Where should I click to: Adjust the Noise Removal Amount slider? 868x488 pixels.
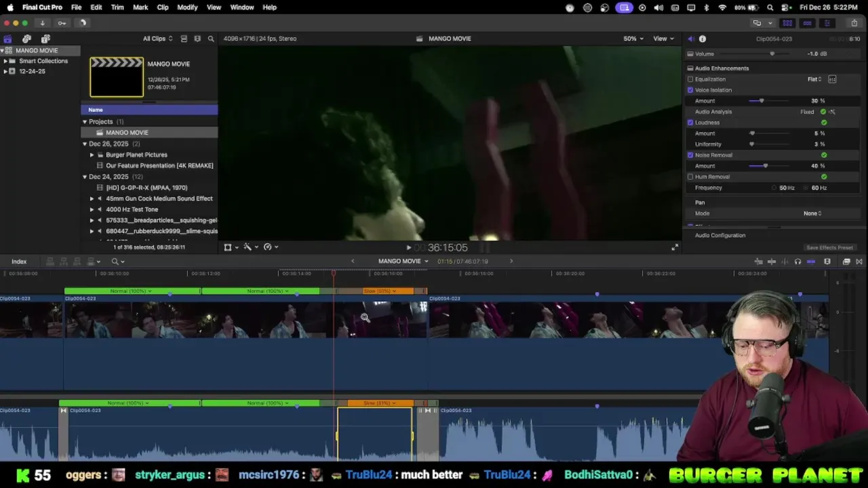point(766,166)
